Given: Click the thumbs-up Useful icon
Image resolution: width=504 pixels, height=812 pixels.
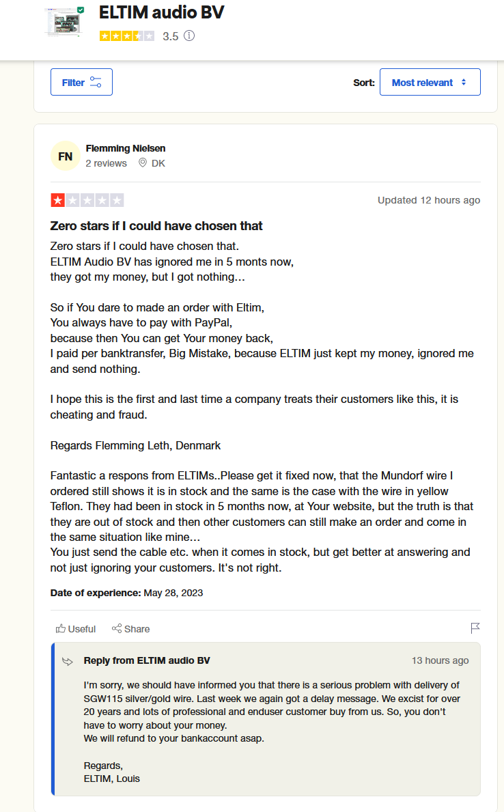Looking at the screenshot, I should click(61, 629).
